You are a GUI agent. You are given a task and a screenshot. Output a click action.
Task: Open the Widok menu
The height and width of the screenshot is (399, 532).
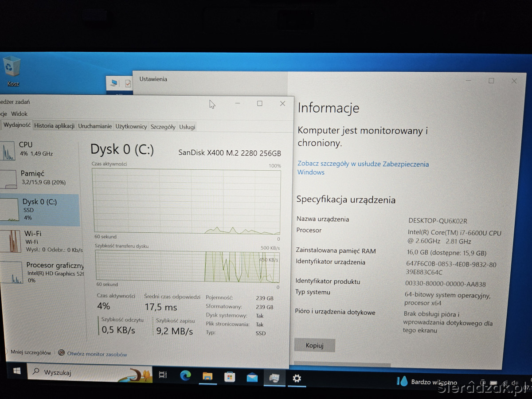[x=20, y=114]
